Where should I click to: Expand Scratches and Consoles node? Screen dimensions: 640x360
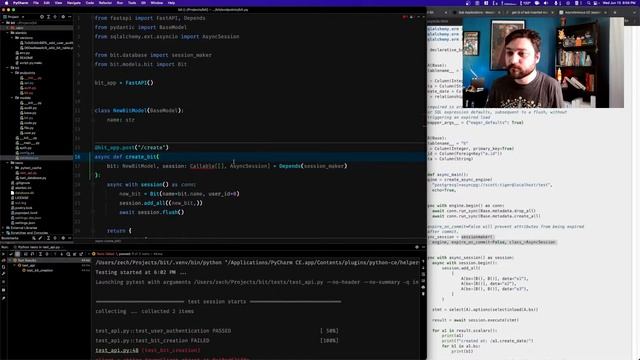tap(4, 233)
